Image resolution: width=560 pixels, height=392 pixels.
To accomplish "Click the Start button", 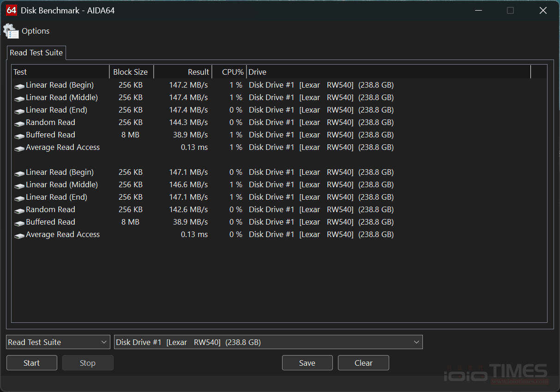I will point(32,363).
